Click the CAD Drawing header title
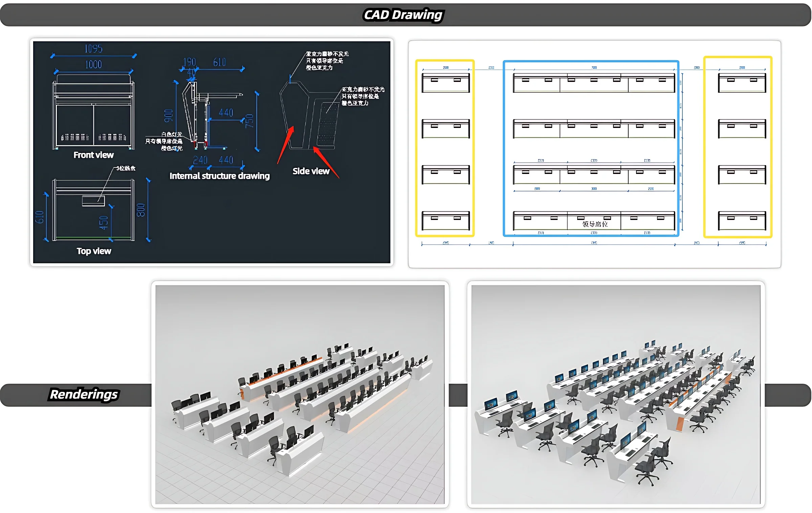812x513 pixels. (x=403, y=15)
